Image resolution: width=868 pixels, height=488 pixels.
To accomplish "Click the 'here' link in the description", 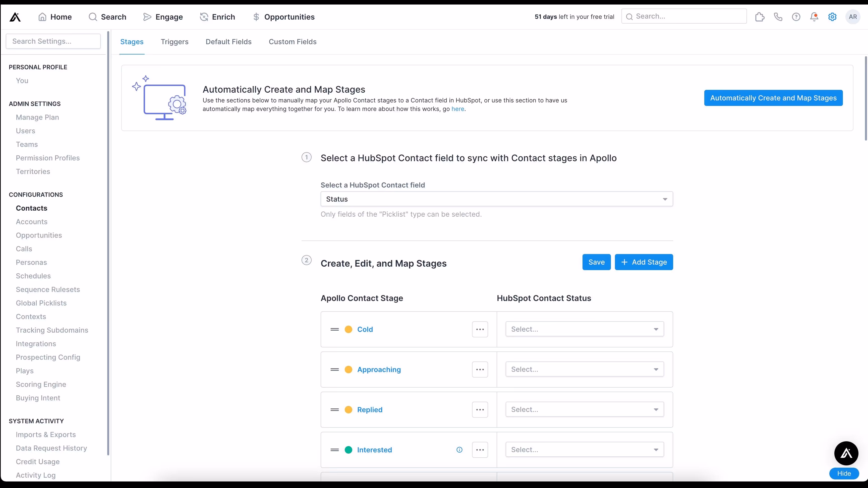I will [458, 109].
